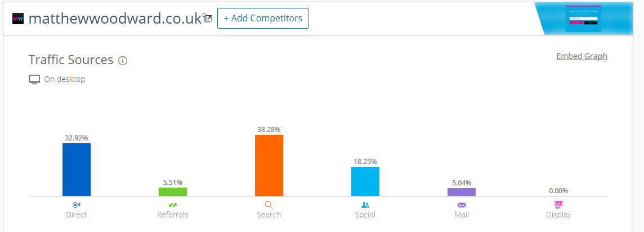Click the purple Mail 5.04% bar

[462, 192]
